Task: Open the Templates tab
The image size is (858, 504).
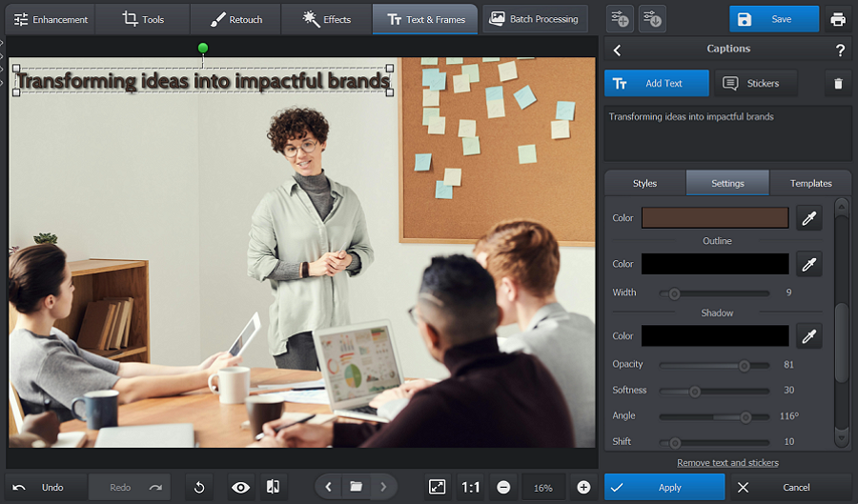Action: tap(810, 183)
